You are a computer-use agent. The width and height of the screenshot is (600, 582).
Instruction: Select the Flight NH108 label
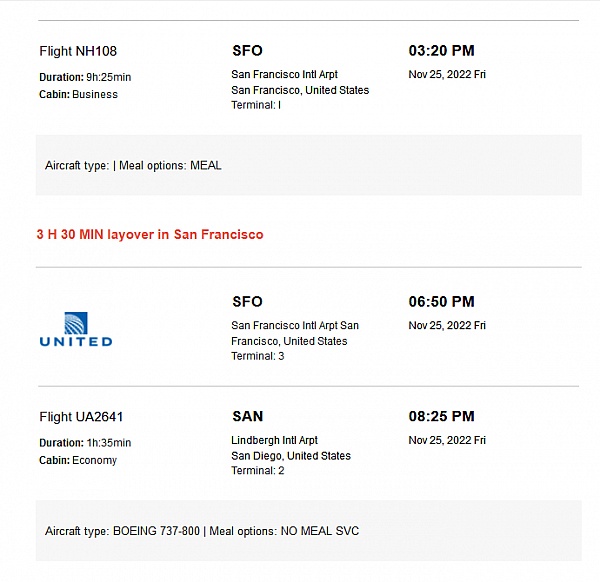point(78,51)
